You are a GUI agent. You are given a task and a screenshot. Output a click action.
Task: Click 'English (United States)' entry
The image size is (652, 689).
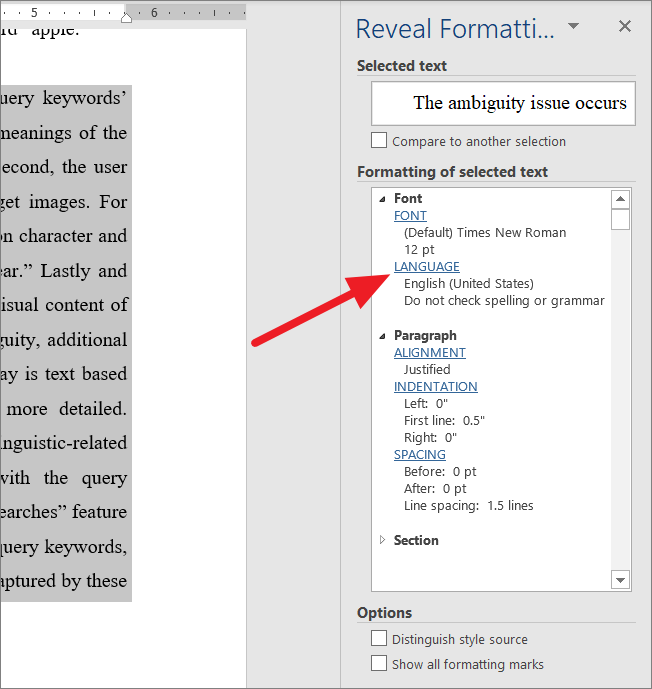point(469,284)
